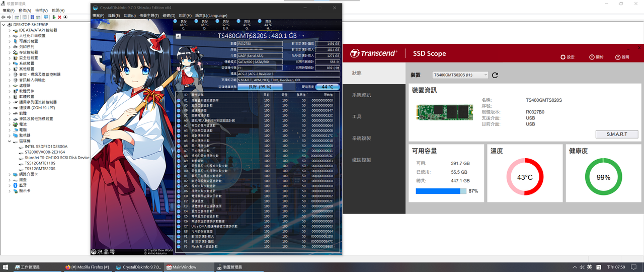Expand 顯示卡 display adapter node
The width and height of the screenshot is (644, 272).
tap(9, 191)
